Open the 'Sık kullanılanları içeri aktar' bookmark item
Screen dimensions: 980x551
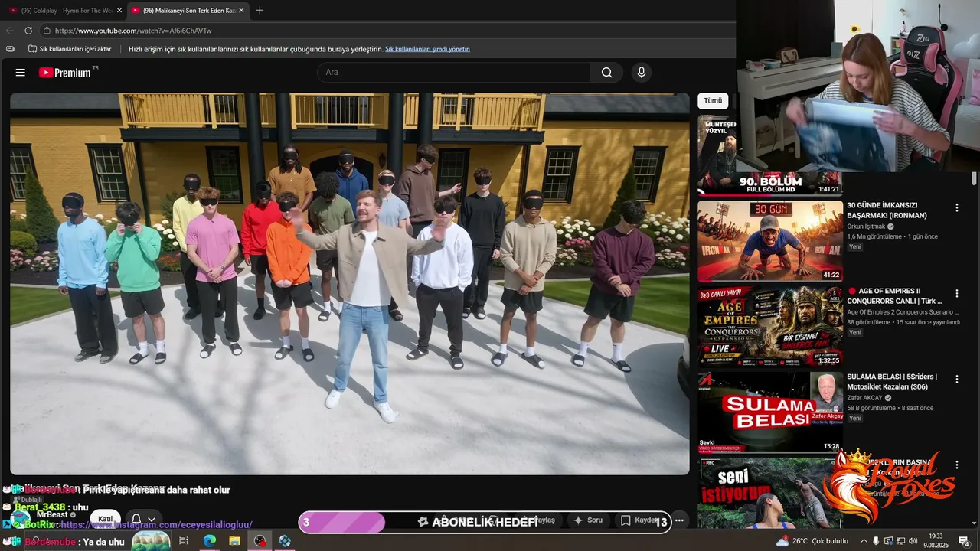(70, 49)
